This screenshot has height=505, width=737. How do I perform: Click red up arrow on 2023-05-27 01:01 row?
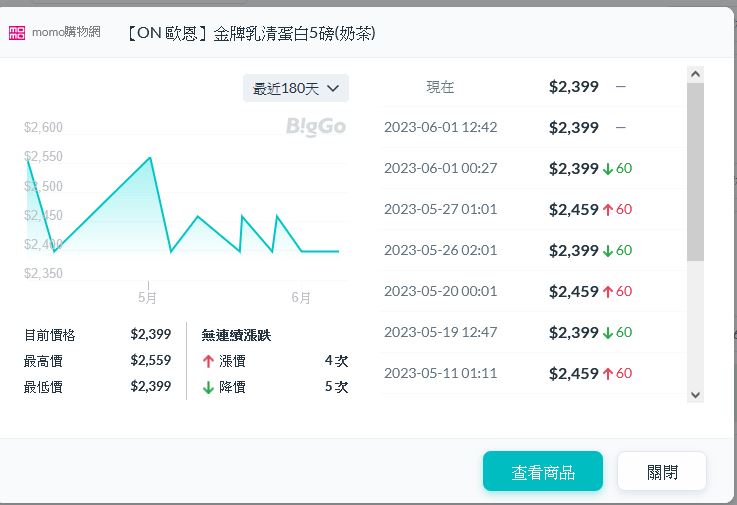coord(607,210)
